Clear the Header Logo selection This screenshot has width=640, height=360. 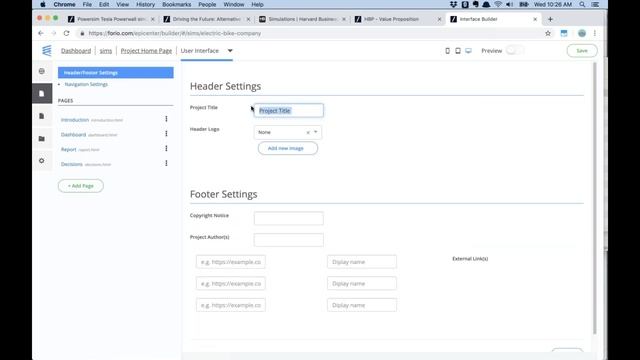[x=308, y=132]
